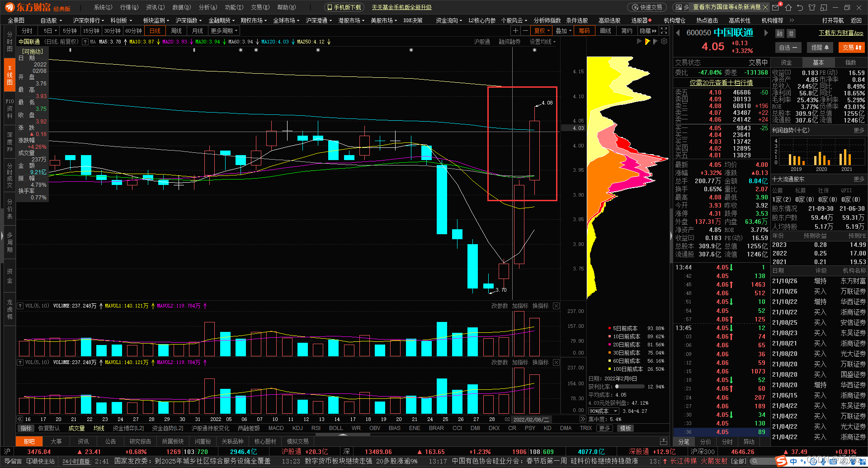The height and width of the screenshot is (468, 868).
Task: Expand more toolbar items chevron
Action: [x=792, y=20]
